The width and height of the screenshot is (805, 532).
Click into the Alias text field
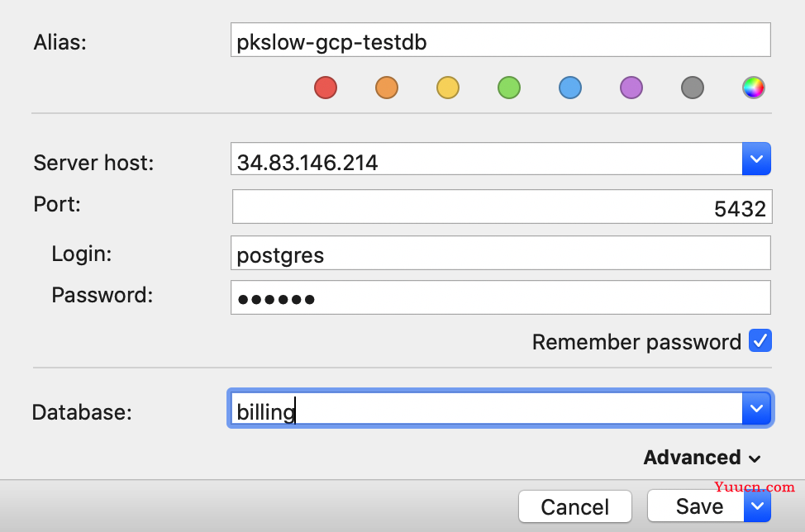pos(501,40)
